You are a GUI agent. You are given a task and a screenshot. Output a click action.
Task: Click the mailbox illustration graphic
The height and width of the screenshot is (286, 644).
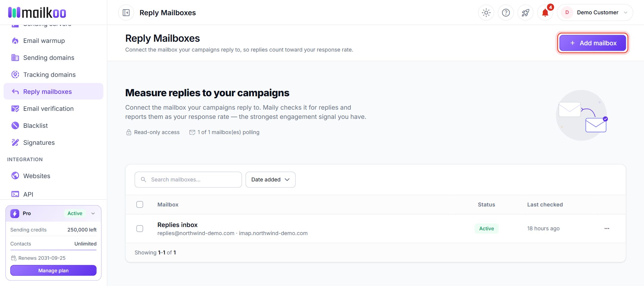coord(582,115)
